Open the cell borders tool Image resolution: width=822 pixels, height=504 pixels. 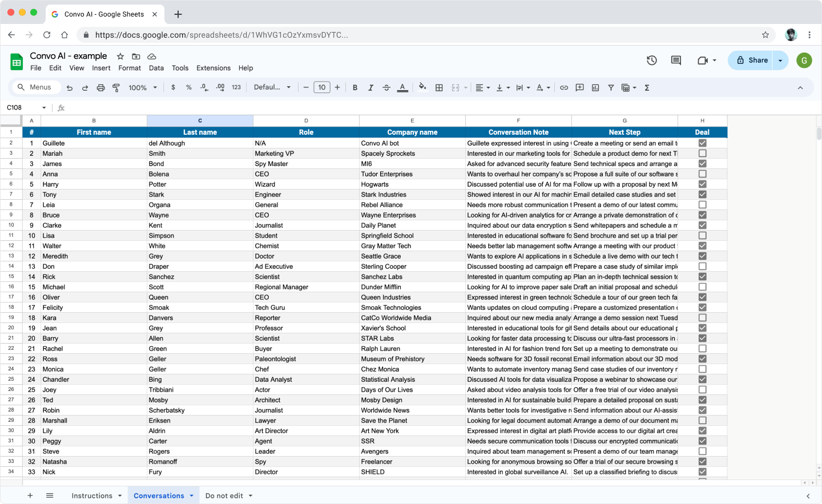[x=439, y=88]
